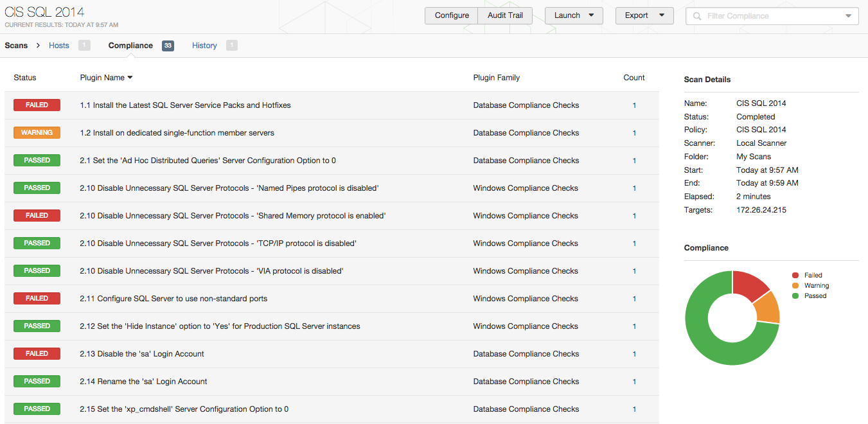Click Database Compliance Checks in the 1.2 dedicated servers row

[x=526, y=133]
